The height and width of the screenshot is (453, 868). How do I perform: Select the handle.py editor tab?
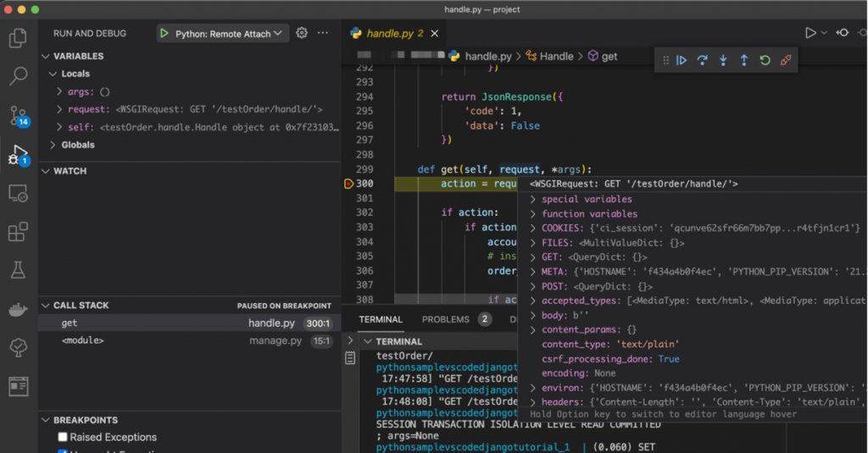[393, 33]
